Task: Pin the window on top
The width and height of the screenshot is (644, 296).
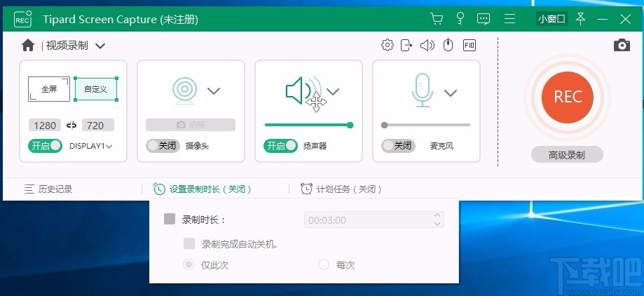Action: click(x=580, y=18)
